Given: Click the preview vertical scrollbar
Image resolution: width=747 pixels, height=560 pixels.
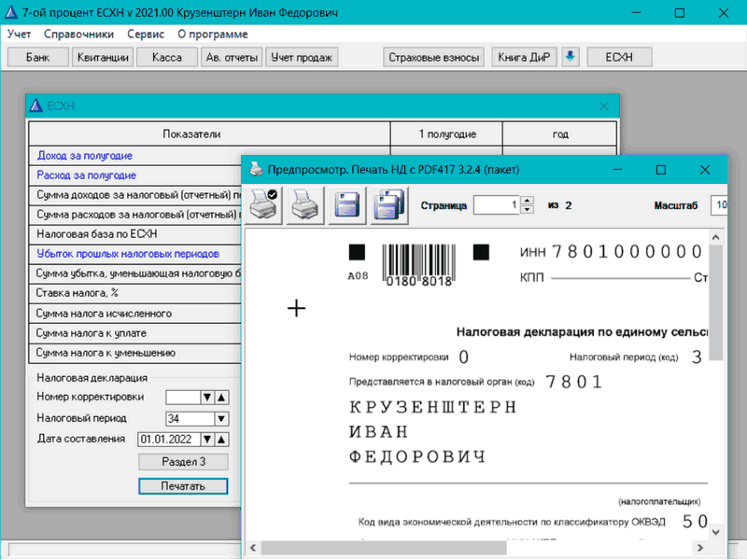Looking at the screenshot, I should (x=716, y=308).
